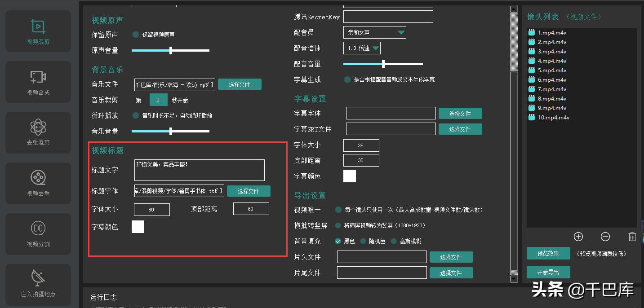Screen dimensions: 644x308
Task: Delete all clips using the trash icon
Action: coord(632,237)
